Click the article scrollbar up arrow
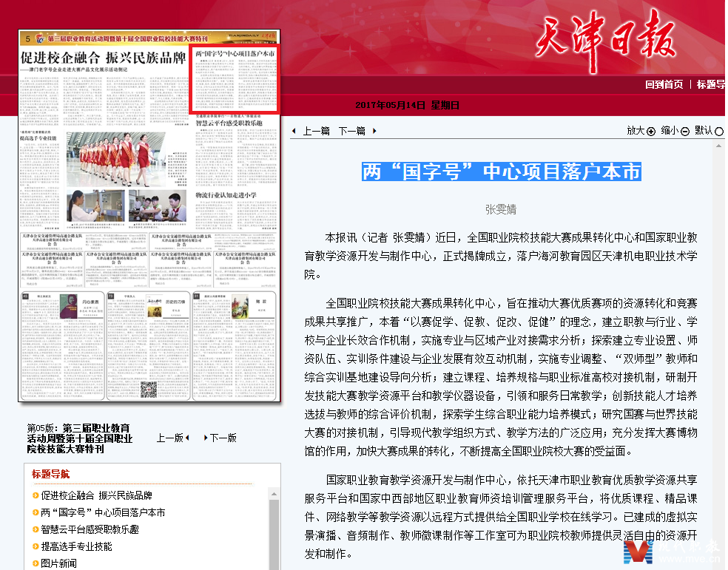Image resolution: width=728 pixels, height=570 pixels. [718, 146]
